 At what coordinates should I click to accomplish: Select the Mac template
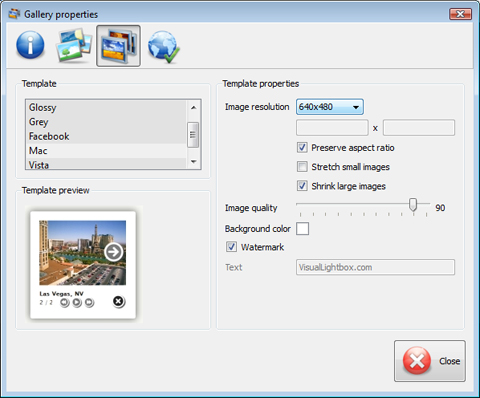(x=106, y=150)
